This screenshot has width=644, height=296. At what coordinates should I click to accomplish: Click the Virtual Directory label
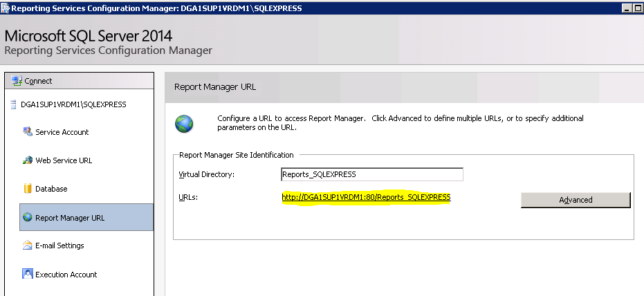tap(207, 174)
